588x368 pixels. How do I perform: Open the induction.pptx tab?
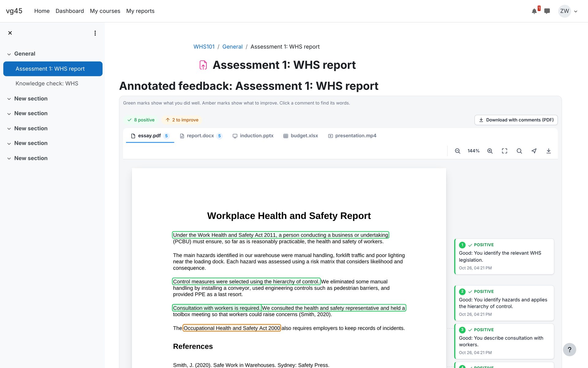(x=253, y=136)
